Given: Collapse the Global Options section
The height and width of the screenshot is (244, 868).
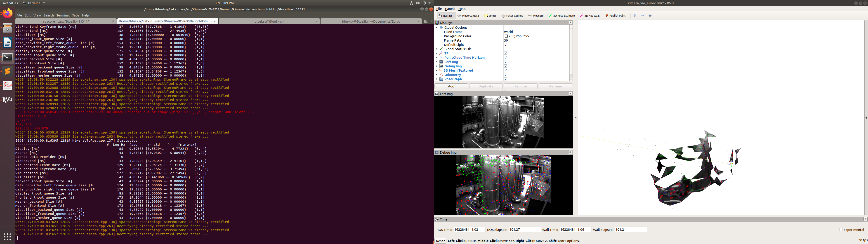Looking at the screenshot, I should [437, 27].
